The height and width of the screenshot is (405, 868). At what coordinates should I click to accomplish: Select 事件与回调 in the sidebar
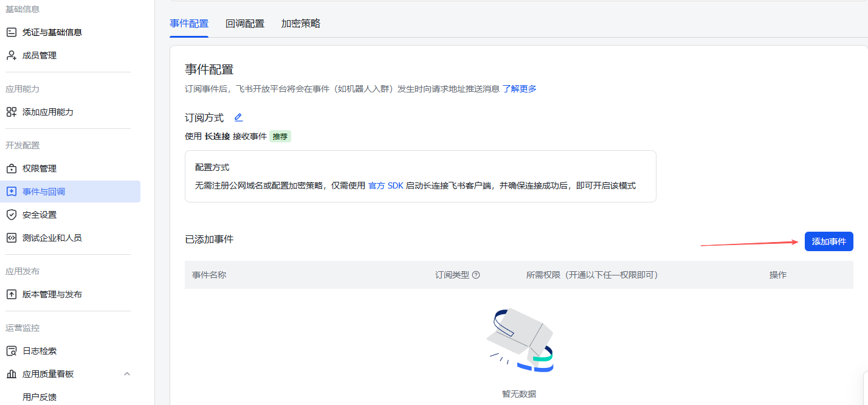[x=44, y=192]
